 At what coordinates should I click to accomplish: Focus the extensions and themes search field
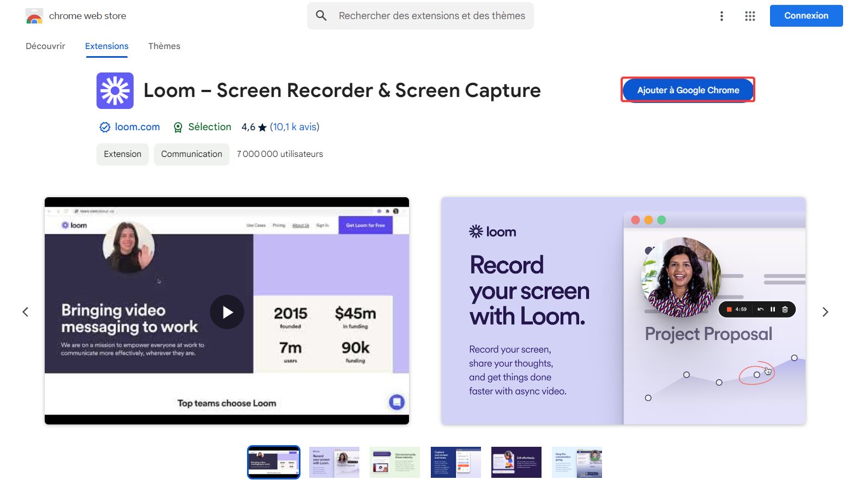click(x=420, y=16)
